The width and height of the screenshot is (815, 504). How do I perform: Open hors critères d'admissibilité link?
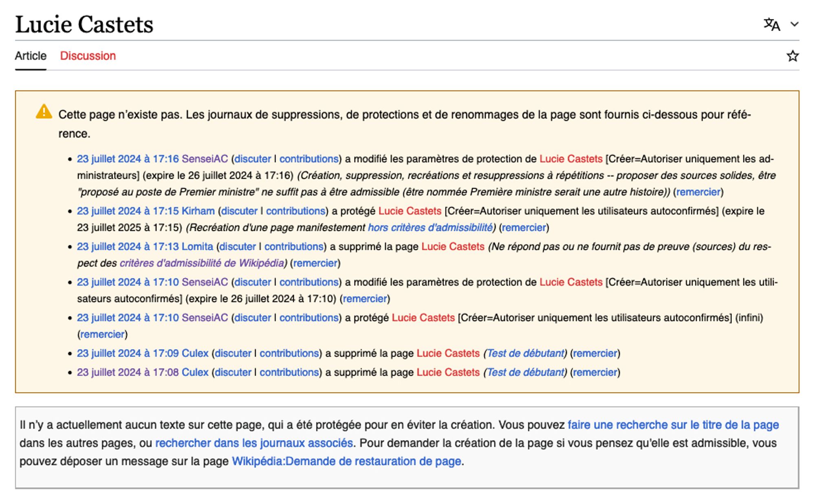[430, 227]
